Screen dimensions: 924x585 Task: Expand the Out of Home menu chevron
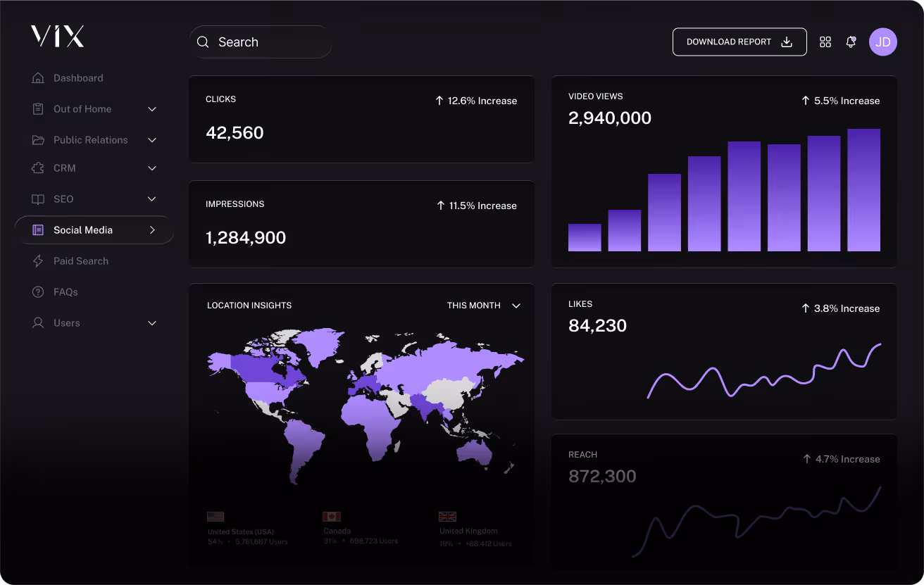pyautogui.click(x=152, y=109)
